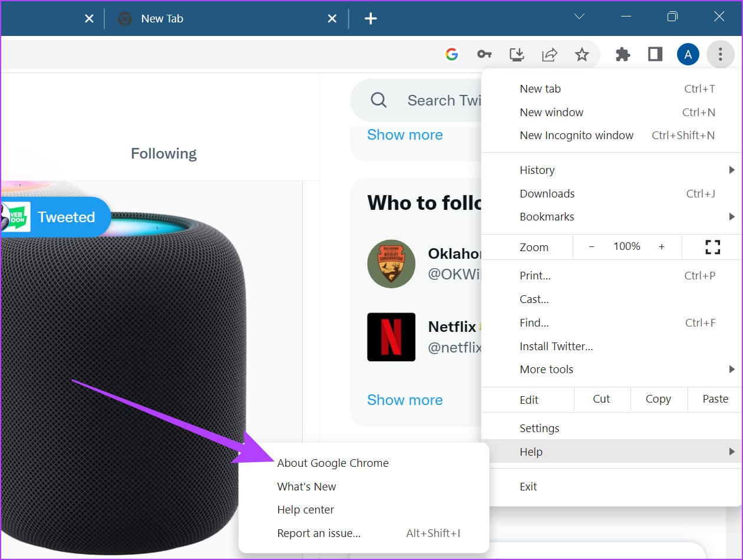Click the Copy button in Edit row
This screenshot has width=743, height=560.
(x=658, y=399)
